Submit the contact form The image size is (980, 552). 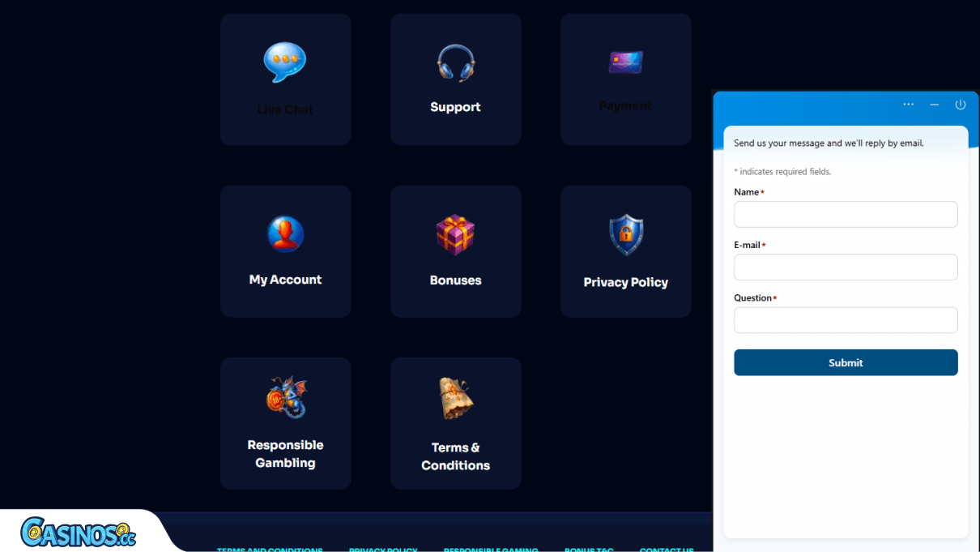(x=846, y=362)
